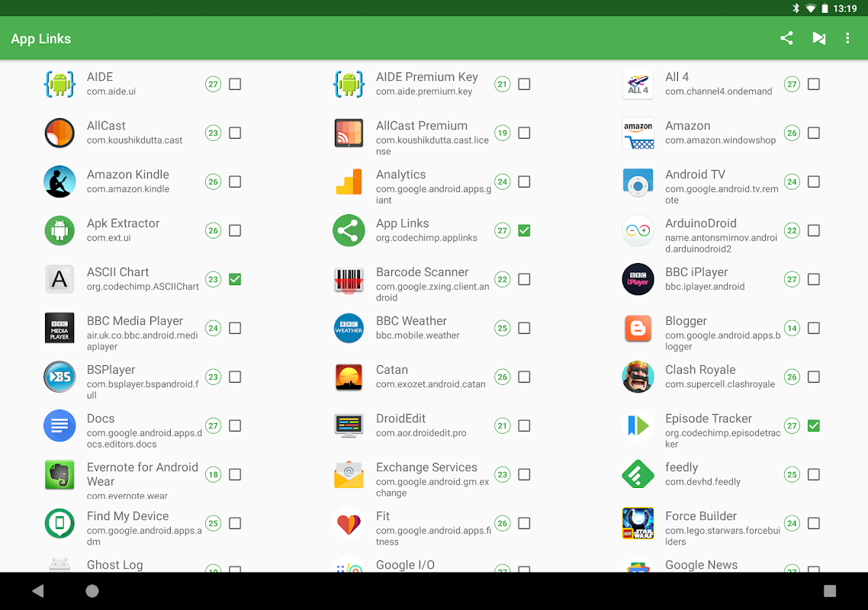868x610 pixels.
Task: Check the Amazon checkbox
Action: 814,133
